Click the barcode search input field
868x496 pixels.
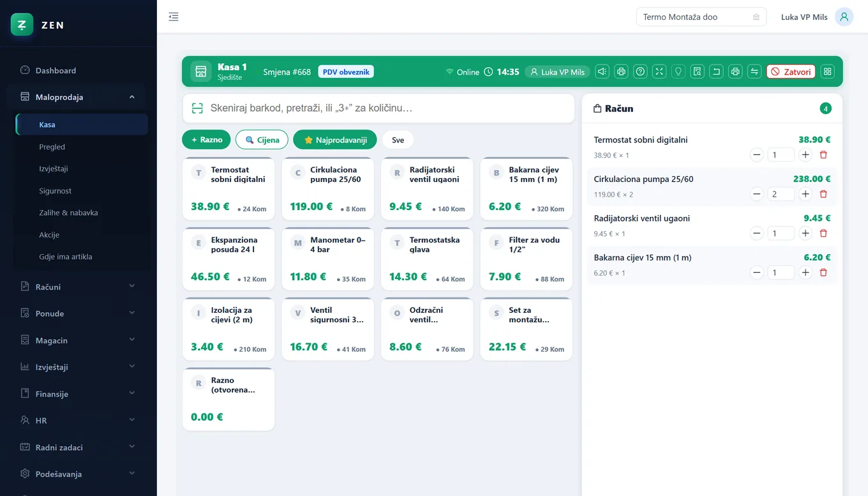(x=378, y=109)
